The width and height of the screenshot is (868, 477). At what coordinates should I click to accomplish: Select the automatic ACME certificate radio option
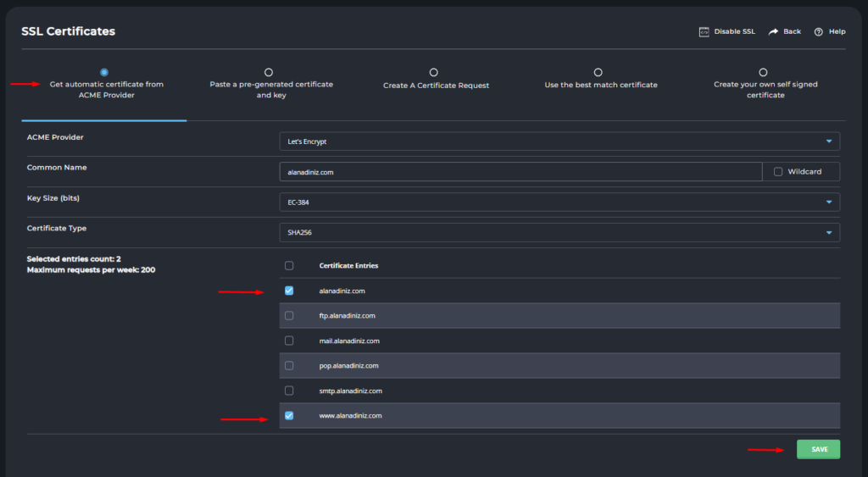[104, 72]
